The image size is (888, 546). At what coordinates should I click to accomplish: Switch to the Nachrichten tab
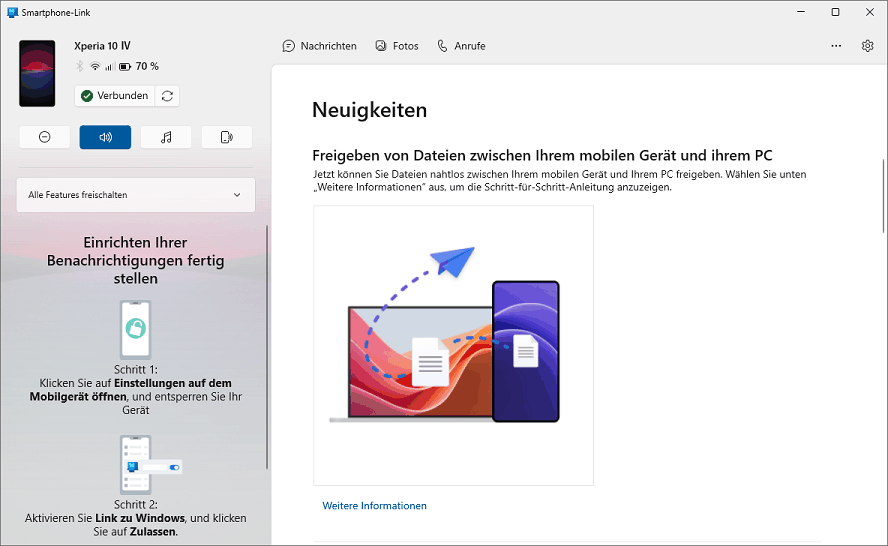(319, 46)
